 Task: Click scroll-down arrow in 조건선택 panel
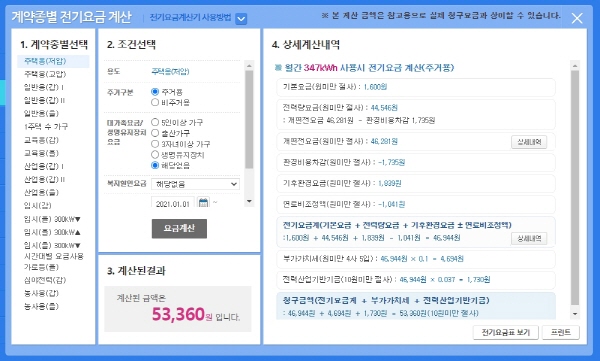[x=249, y=201]
